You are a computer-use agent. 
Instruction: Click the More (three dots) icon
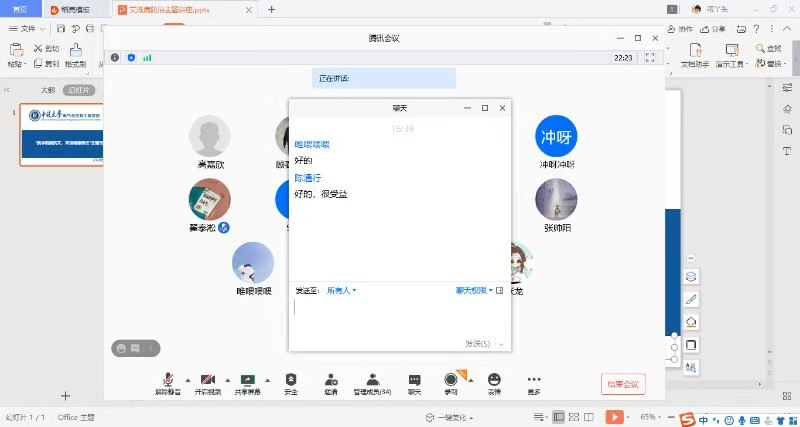pos(534,380)
